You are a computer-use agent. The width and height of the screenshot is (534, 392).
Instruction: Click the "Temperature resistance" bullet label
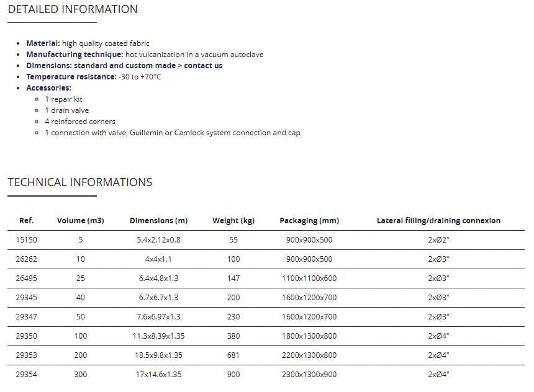click(71, 77)
